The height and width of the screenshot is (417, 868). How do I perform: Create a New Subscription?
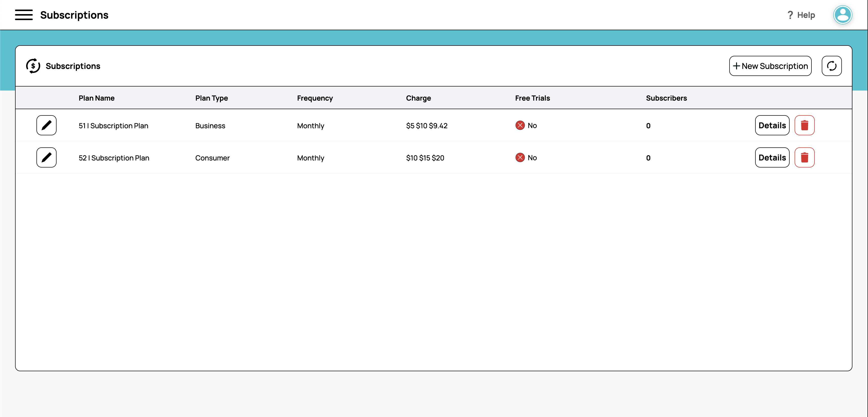tap(770, 66)
